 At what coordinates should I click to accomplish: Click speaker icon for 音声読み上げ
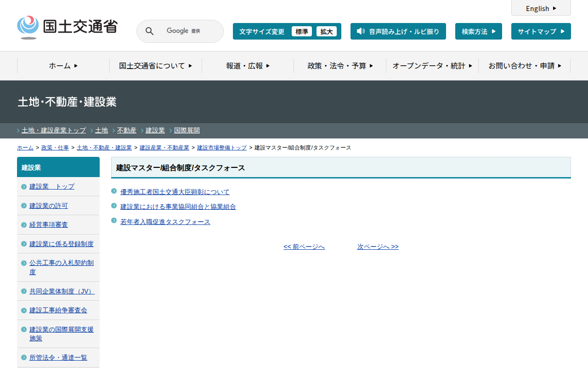pyautogui.click(x=361, y=31)
